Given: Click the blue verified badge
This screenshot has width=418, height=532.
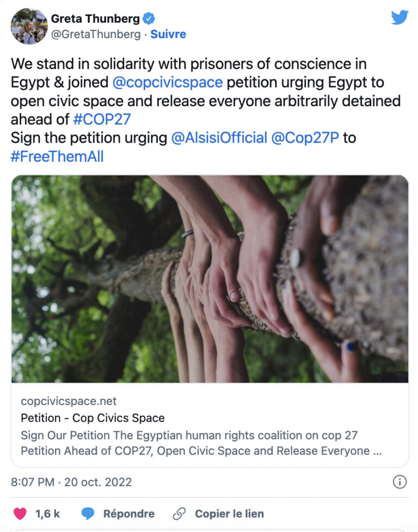Looking at the screenshot, I should [x=149, y=19].
